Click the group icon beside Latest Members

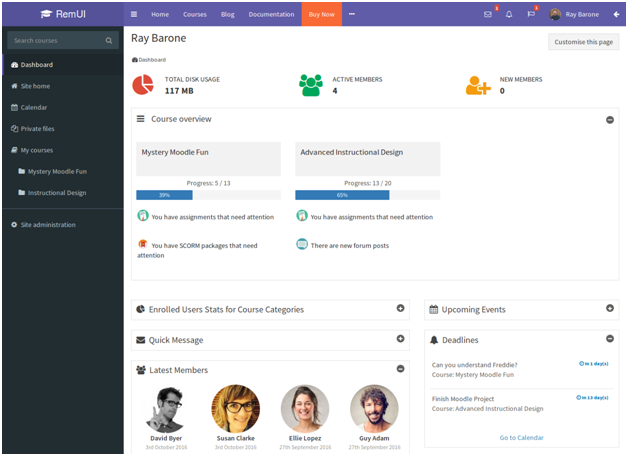click(x=141, y=370)
